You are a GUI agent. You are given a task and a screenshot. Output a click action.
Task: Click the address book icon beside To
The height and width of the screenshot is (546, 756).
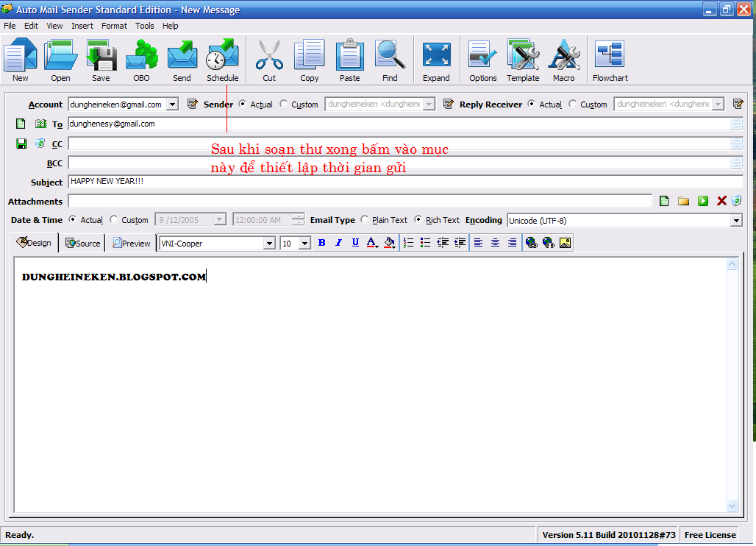point(40,124)
